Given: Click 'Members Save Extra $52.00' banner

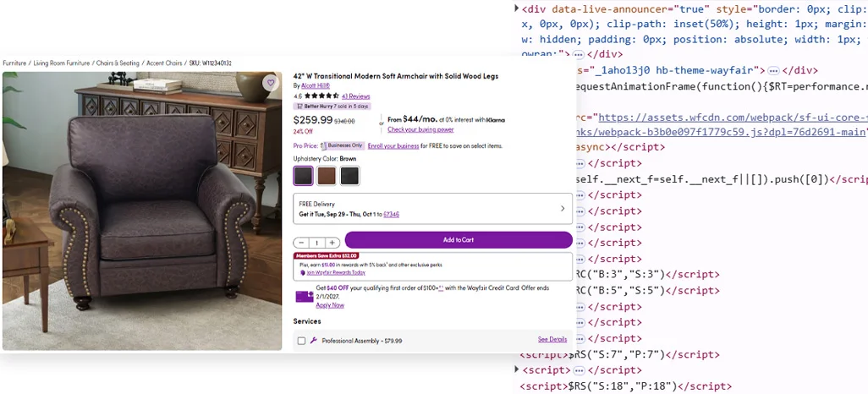Looking at the screenshot, I should 327,255.
